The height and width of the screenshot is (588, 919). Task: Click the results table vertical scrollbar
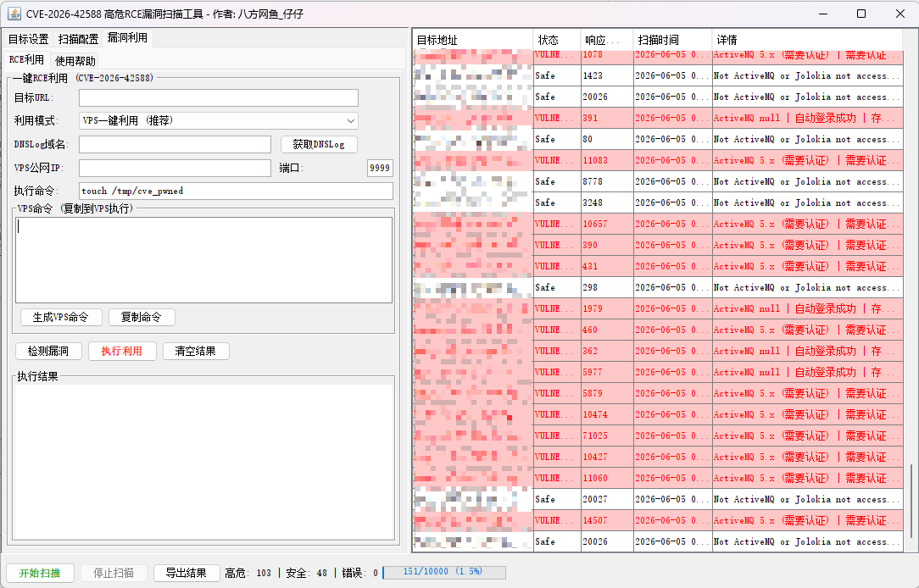[911, 501]
